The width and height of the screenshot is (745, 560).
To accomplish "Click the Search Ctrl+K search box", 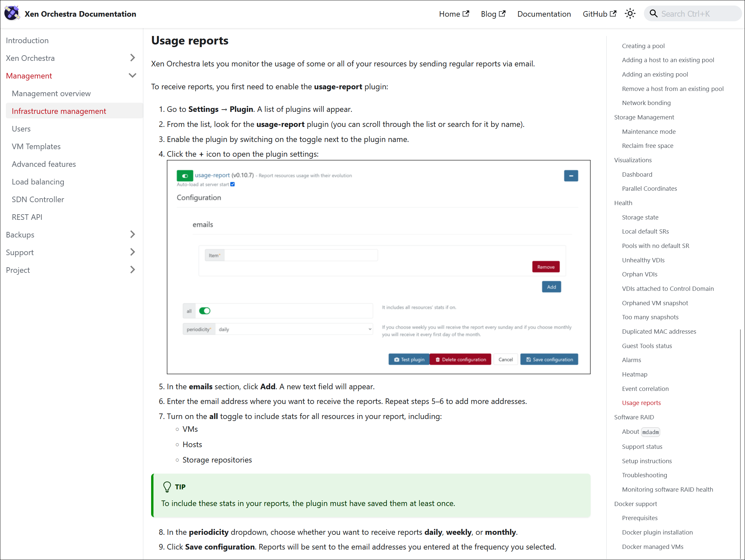I will click(x=692, y=14).
